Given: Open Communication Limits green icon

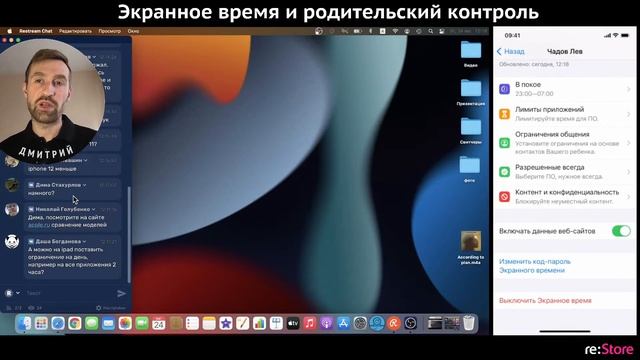Looking at the screenshot, I should tap(504, 143).
